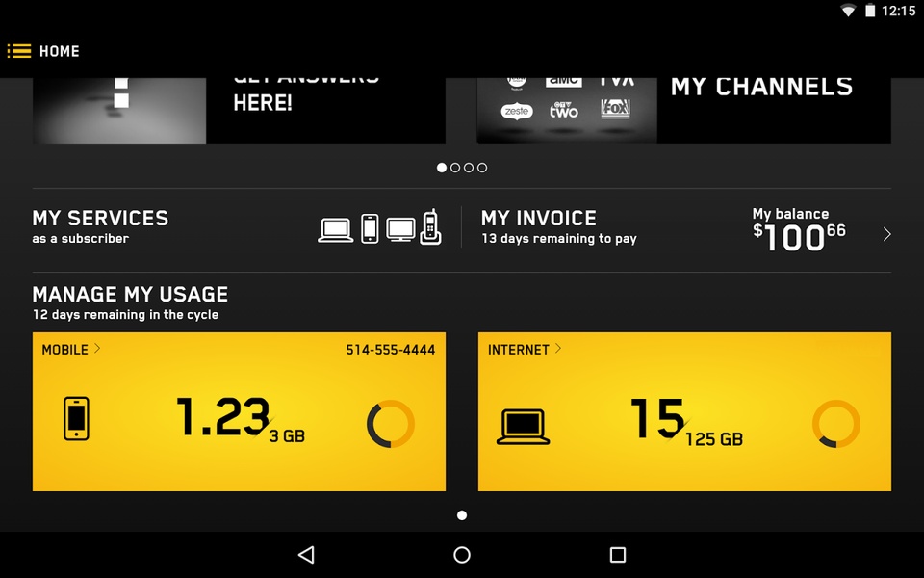This screenshot has height=578, width=924.
Task: Tap the phone number 514-555-4444
Action: pyautogui.click(x=390, y=350)
